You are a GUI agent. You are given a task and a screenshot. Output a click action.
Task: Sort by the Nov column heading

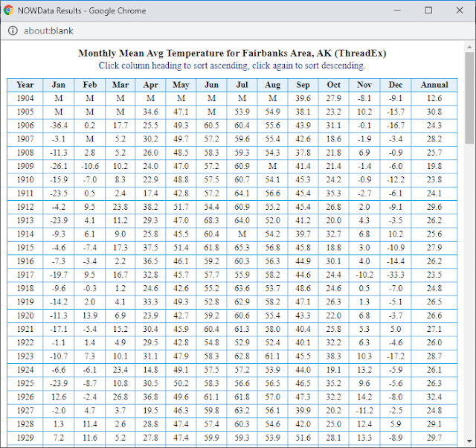pyautogui.click(x=364, y=85)
